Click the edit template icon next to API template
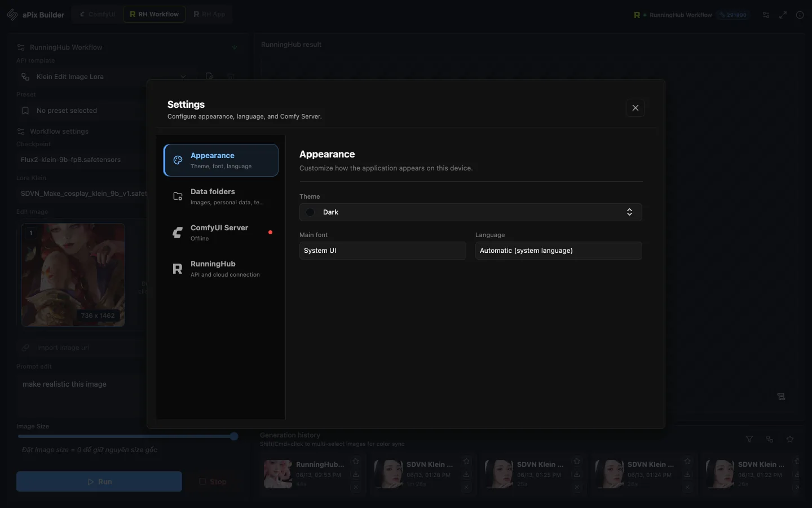 click(x=210, y=77)
